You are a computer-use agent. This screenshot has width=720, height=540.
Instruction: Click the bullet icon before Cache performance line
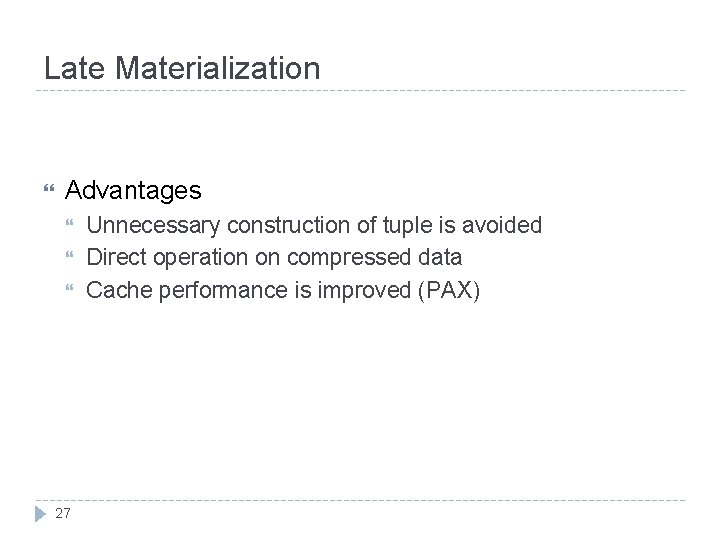tap(69, 288)
